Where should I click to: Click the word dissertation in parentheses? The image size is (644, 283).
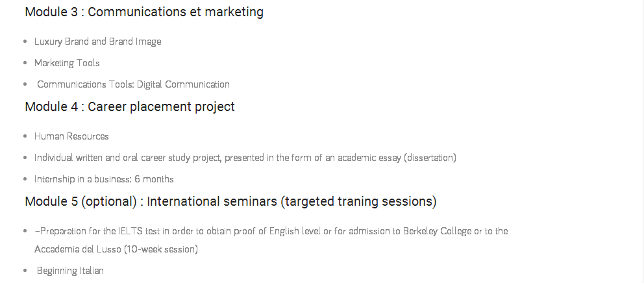point(431,158)
